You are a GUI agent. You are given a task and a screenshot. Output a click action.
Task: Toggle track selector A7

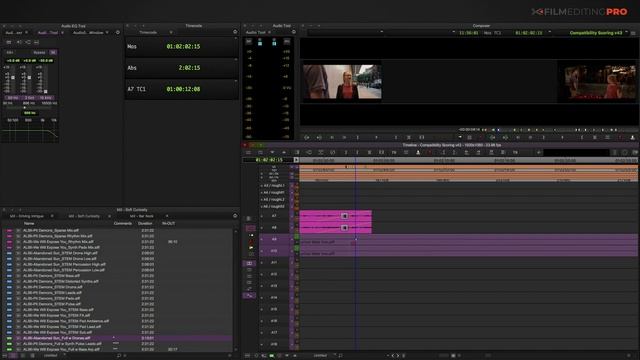coord(274,216)
